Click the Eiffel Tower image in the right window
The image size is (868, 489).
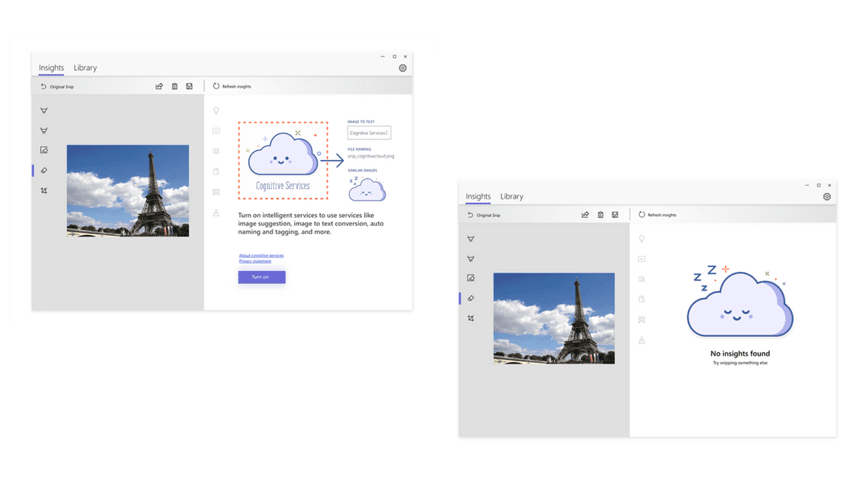(x=554, y=318)
